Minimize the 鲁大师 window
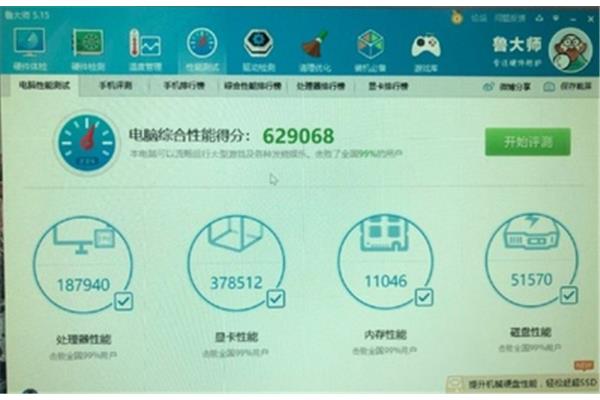Screen dimensions: 600x400 [x=573, y=19]
